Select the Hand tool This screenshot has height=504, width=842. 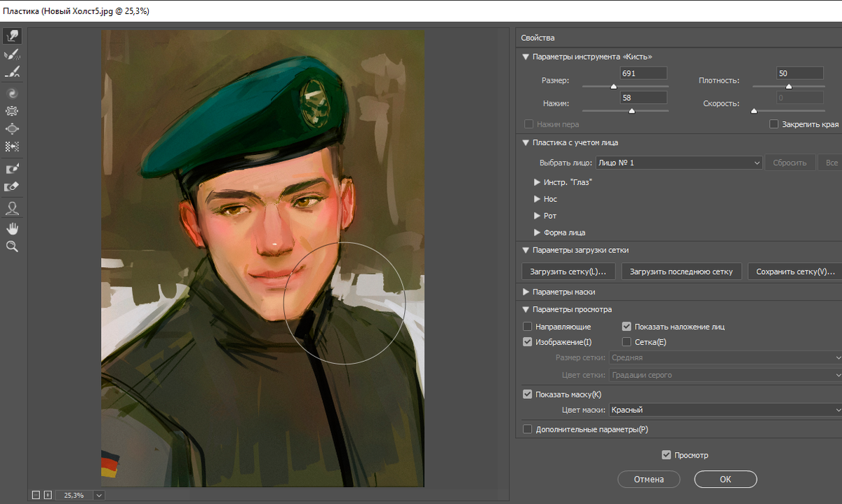point(12,229)
